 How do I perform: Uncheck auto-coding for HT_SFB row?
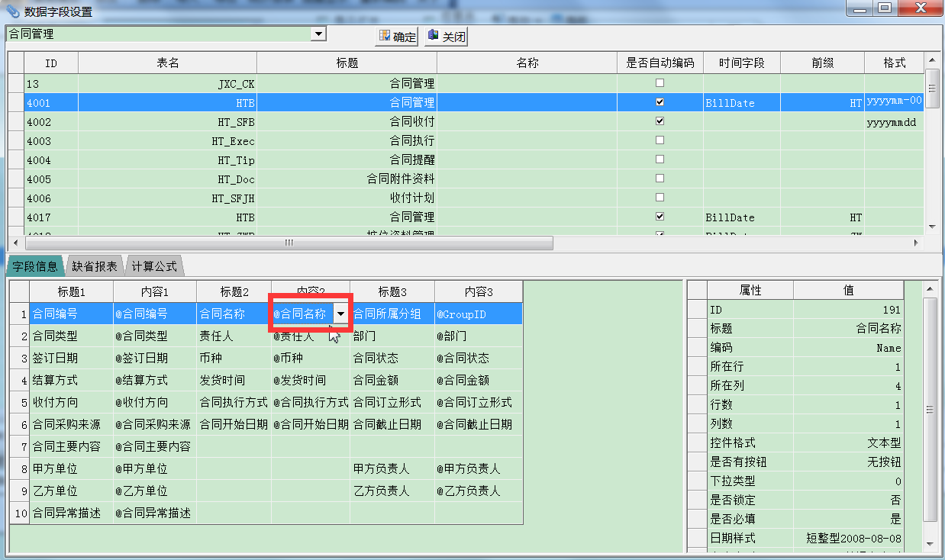pyautogui.click(x=660, y=121)
